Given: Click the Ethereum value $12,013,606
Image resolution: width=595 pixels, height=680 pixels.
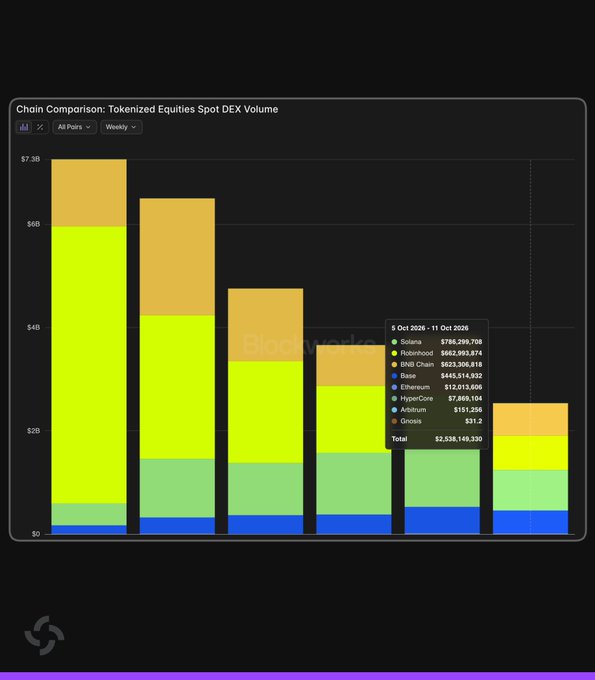Looking at the screenshot, I should pyautogui.click(x=463, y=387).
